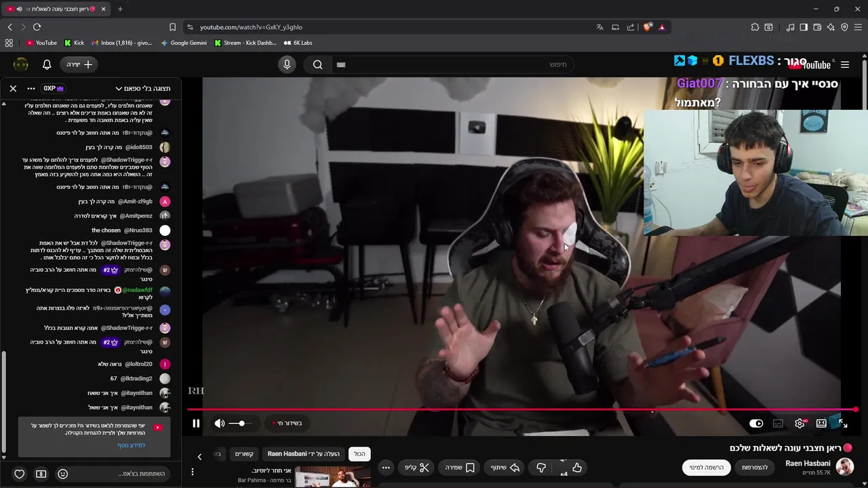868x488 pixels.
Task: Click the red video progress bar
Action: 522,409
